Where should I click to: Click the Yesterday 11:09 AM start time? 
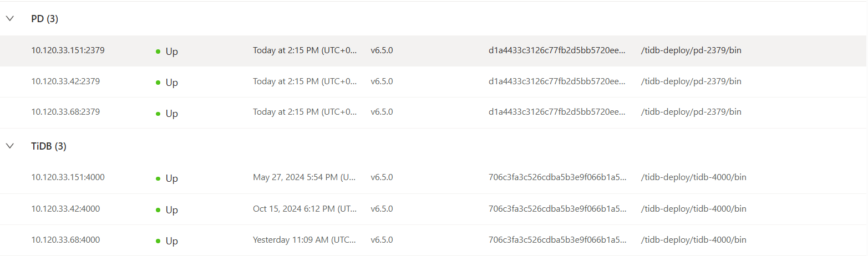point(304,240)
